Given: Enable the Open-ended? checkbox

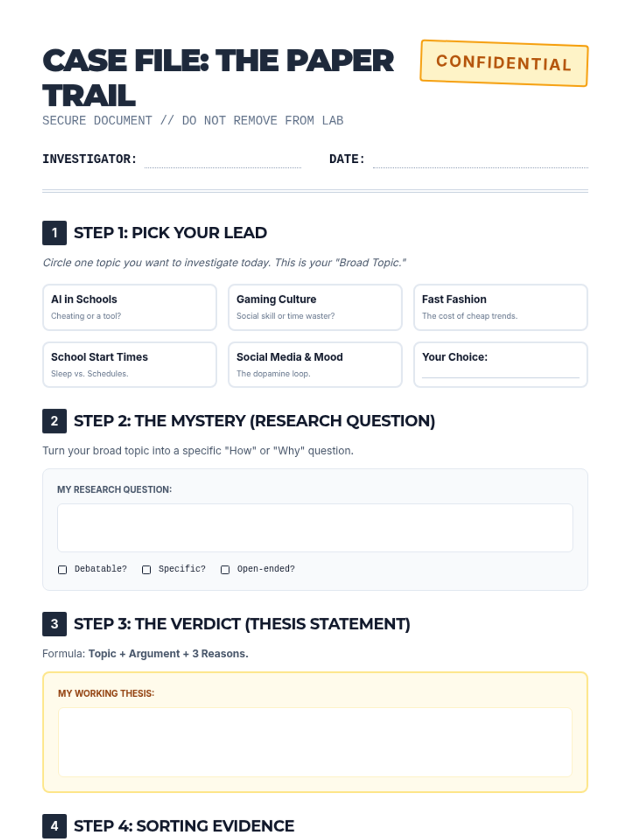Looking at the screenshot, I should [x=225, y=570].
